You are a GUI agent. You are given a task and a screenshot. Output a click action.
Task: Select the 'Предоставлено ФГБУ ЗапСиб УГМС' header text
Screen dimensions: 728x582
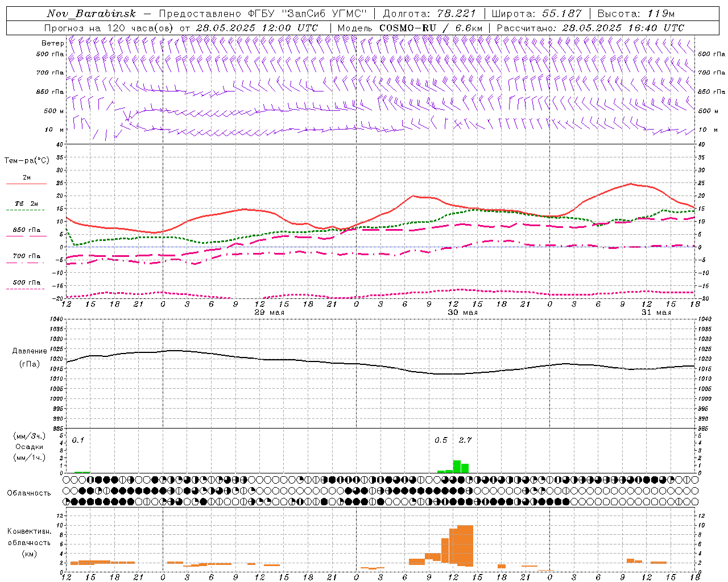tap(263, 14)
